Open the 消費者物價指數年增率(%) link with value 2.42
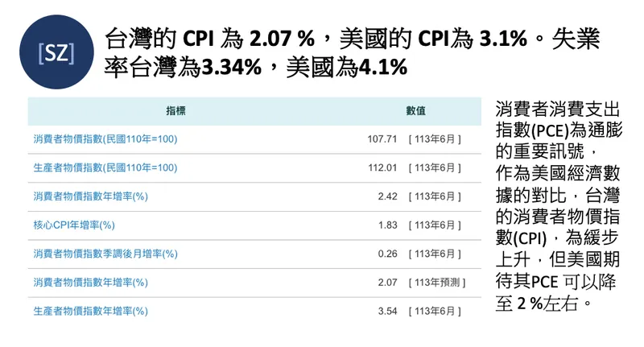The width and height of the screenshot is (644, 347). pos(90,196)
